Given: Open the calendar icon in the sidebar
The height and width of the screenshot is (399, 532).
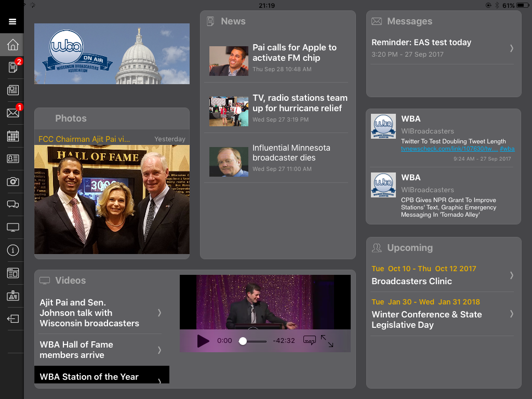Looking at the screenshot, I should click(x=12, y=136).
